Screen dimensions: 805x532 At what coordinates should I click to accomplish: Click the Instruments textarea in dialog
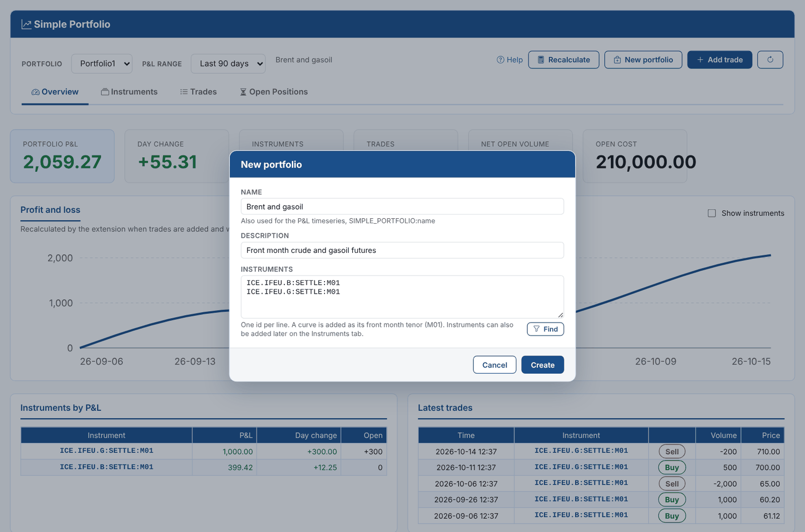pyautogui.click(x=402, y=297)
